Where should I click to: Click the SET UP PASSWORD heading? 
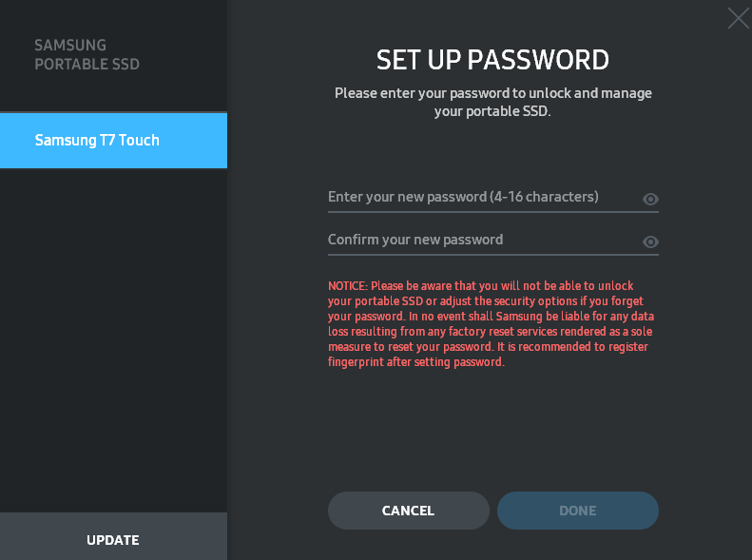tap(492, 60)
